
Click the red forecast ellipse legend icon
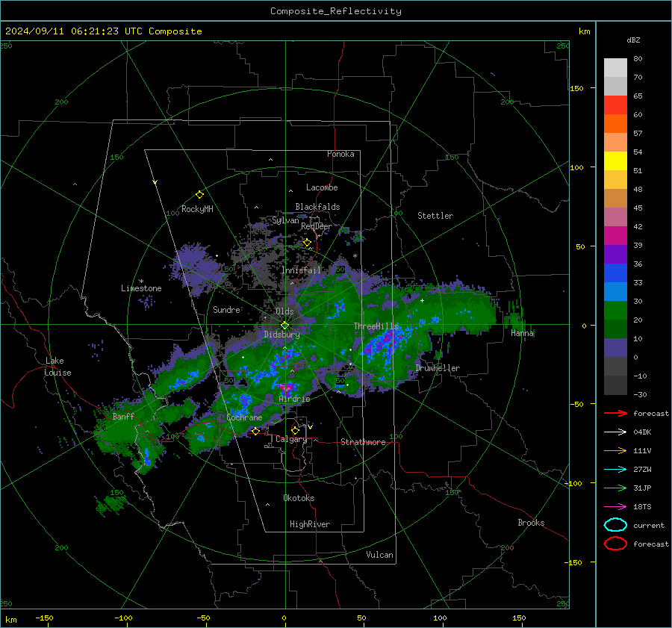[x=615, y=544]
